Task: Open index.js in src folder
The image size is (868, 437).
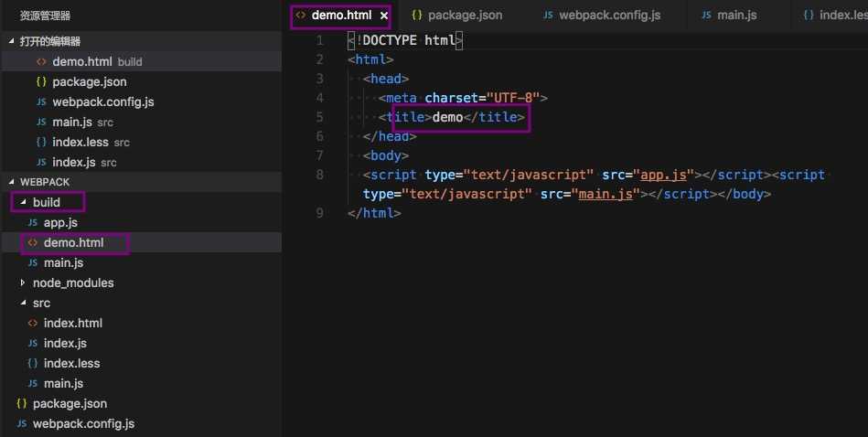Action: click(141, 343)
